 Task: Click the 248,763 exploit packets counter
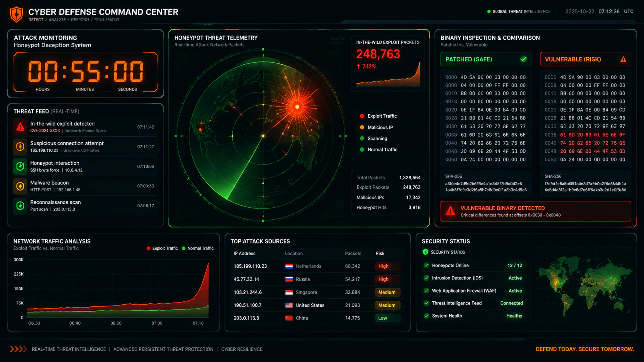pyautogui.click(x=378, y=54)
